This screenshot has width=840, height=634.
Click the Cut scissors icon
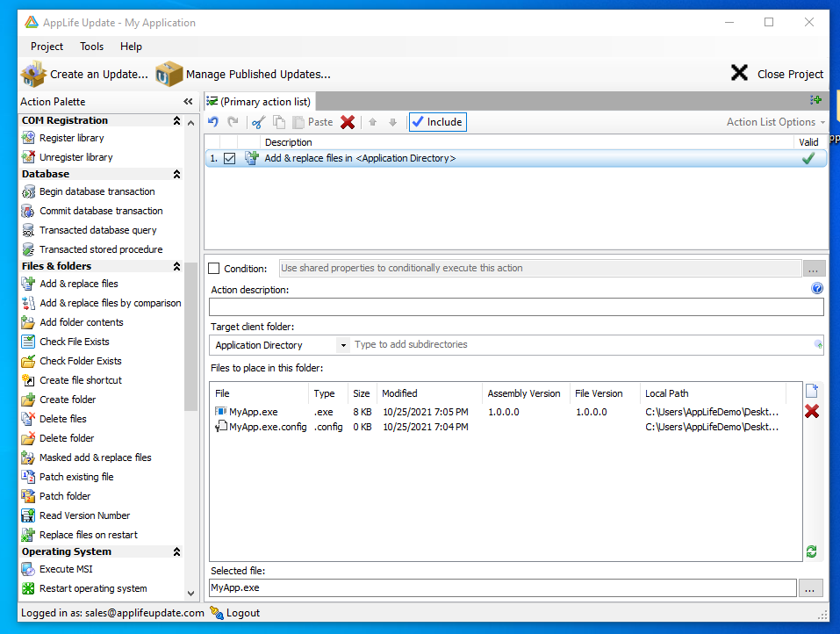click(258, 122)
